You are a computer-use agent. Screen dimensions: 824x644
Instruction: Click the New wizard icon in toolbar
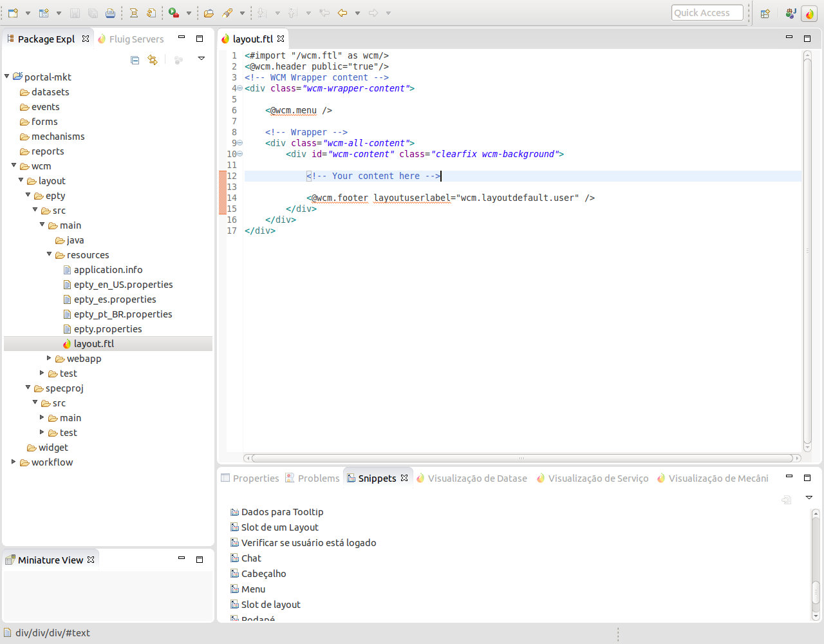click(x=13, y=13)
